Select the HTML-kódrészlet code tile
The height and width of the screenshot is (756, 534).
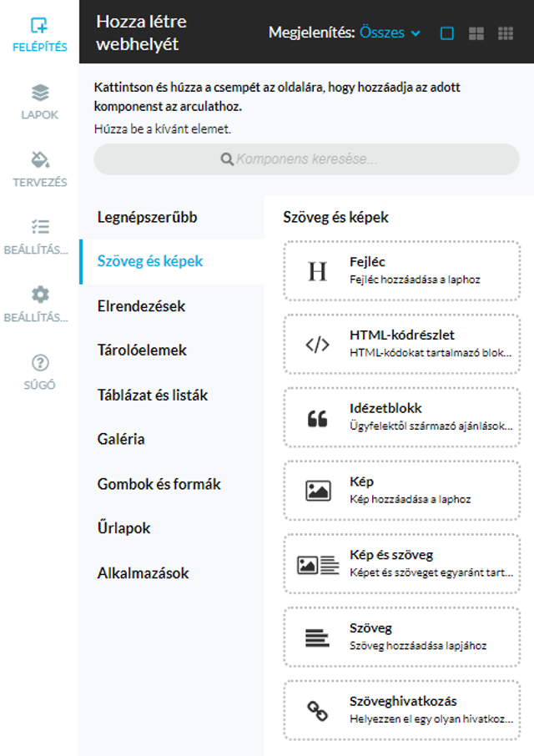[402, 345]
